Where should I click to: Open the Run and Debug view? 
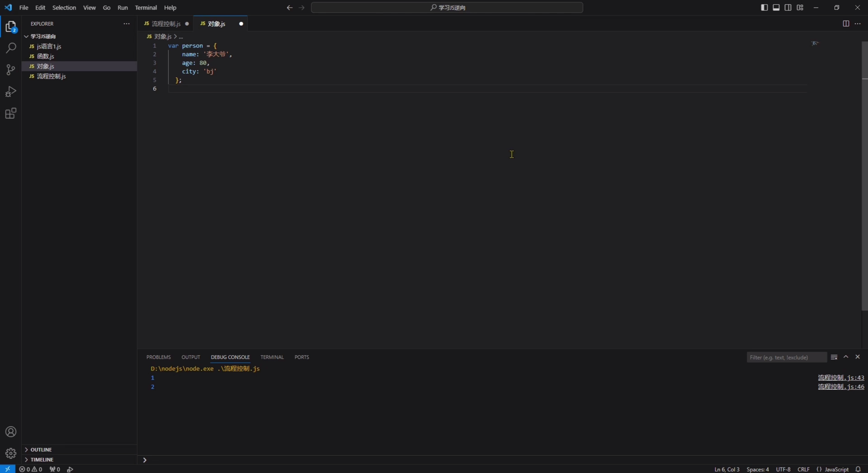pyautogui.click(x=11, y=91)
